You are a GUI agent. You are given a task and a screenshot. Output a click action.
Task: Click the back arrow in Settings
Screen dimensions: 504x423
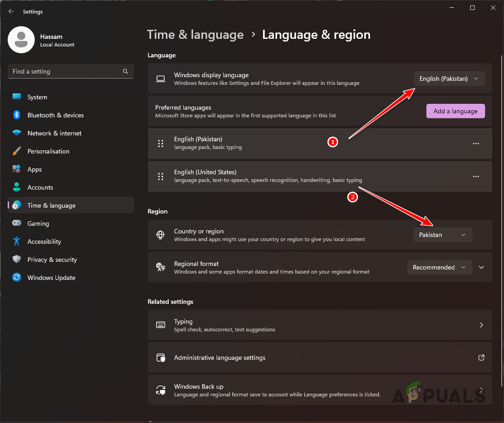[x=11, y=11]
